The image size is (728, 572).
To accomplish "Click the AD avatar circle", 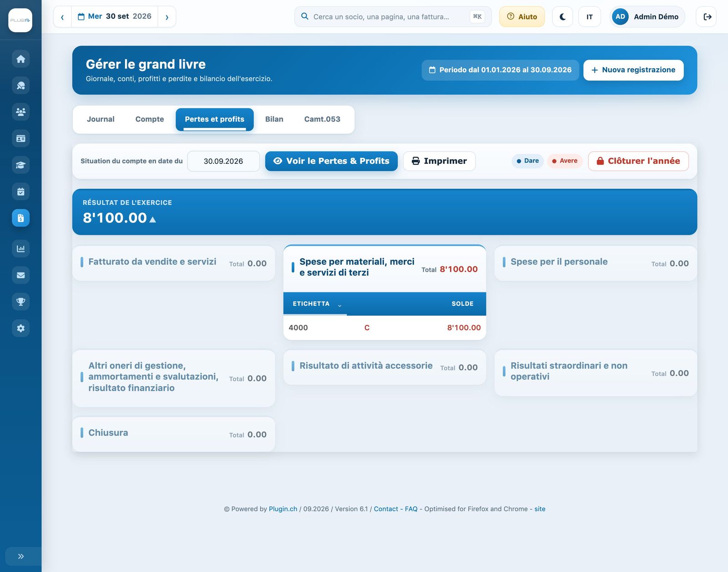I will coord(620,16).
